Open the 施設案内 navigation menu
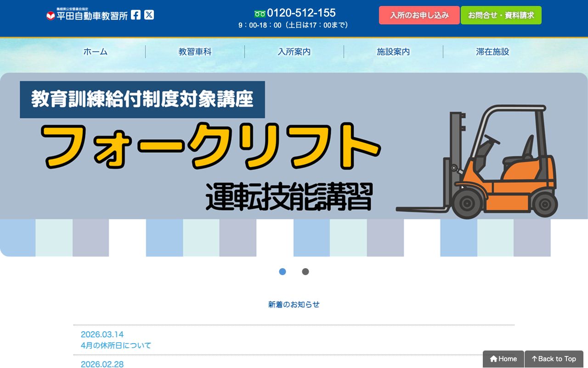Screen dimensions: 588x368 [393, 52]
